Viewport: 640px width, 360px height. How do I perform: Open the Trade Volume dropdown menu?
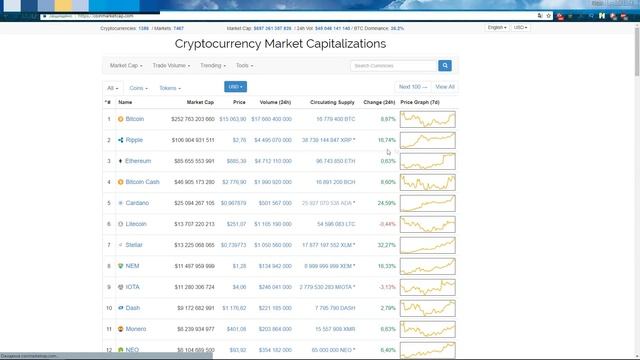[171, 65]
